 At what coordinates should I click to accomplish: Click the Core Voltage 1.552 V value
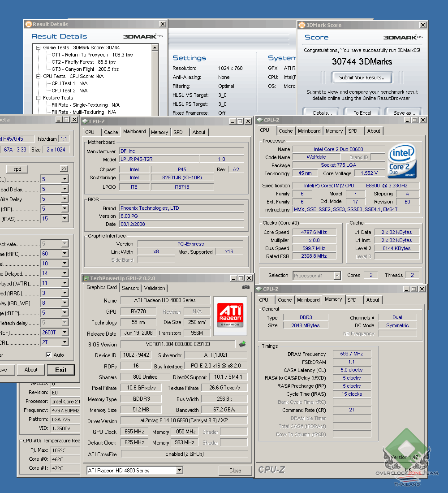click(369, 173)
